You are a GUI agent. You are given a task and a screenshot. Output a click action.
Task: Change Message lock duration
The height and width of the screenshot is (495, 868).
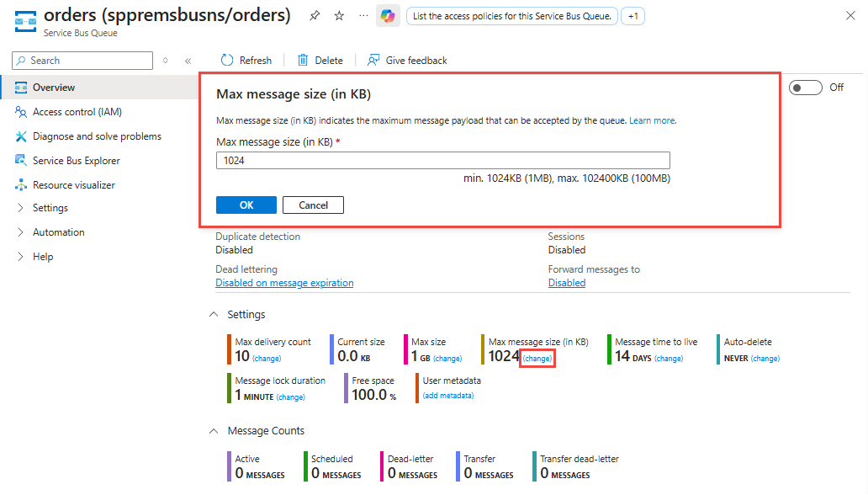[291, 397]
